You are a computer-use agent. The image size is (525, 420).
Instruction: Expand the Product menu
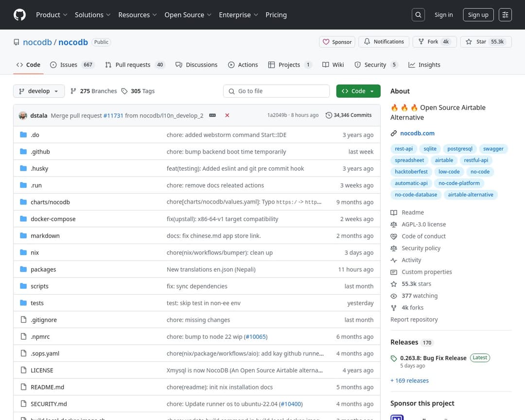(52, 15)
